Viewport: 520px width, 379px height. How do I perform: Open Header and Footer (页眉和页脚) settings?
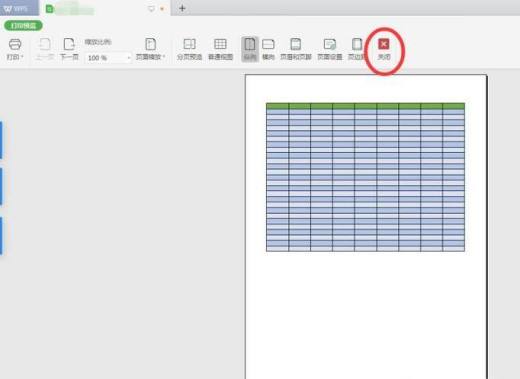pyautogui.click(x=296, y=49)
